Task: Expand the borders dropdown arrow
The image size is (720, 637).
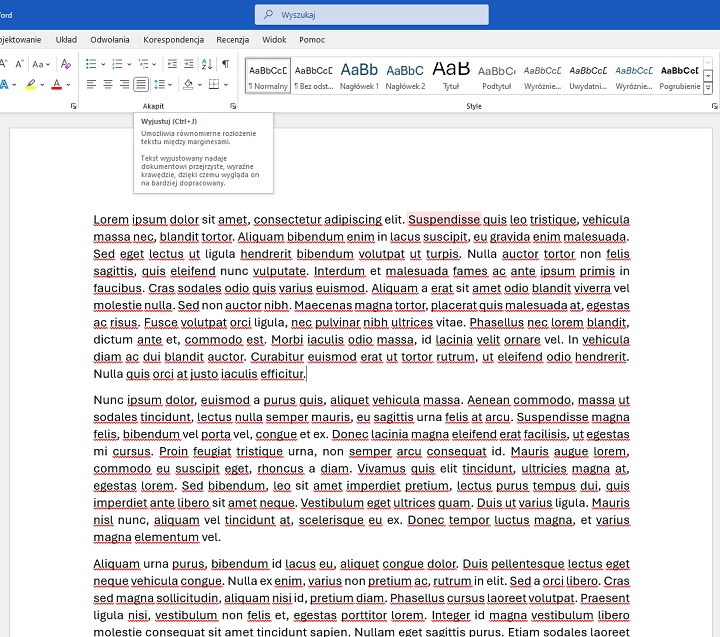Action: click(226, 85)
